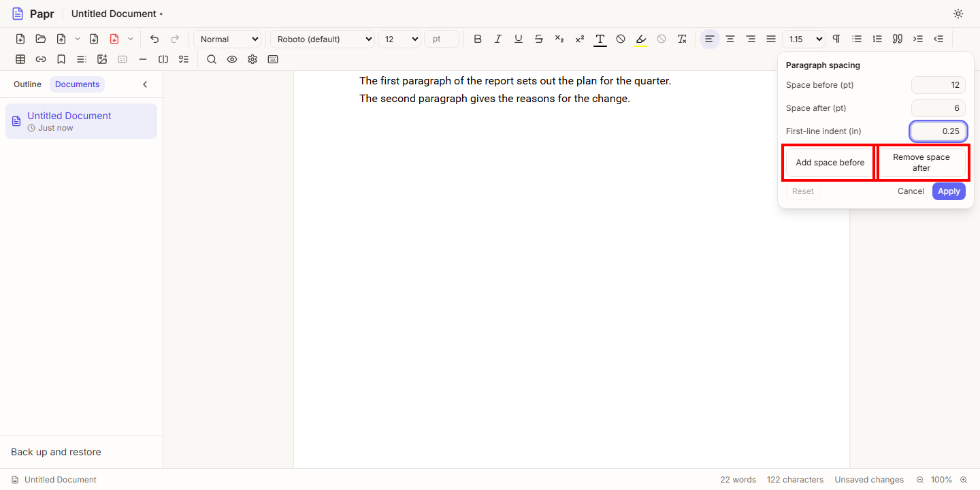The image size is (980, 490).
Task: Open the 1.15 line spacing dropdown
Action: (804, 39)
